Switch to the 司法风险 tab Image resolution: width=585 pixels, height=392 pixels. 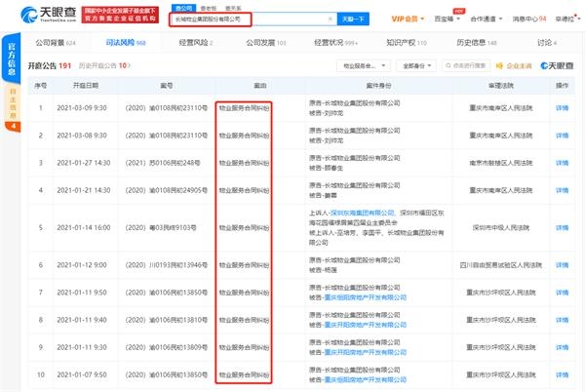click(x=126, y=43)
